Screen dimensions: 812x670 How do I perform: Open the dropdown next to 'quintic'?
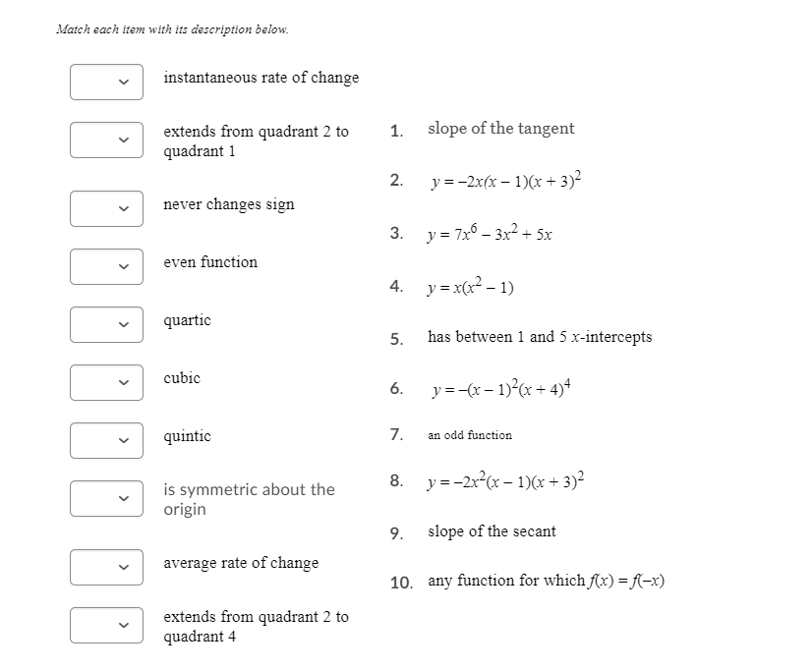[106, 440]
